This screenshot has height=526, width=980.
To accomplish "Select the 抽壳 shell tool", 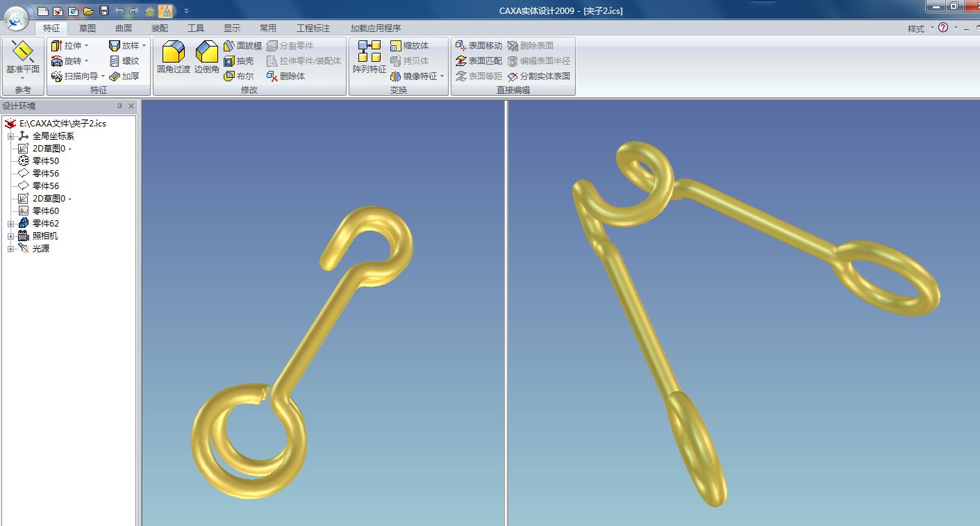I will click(239, 61).
